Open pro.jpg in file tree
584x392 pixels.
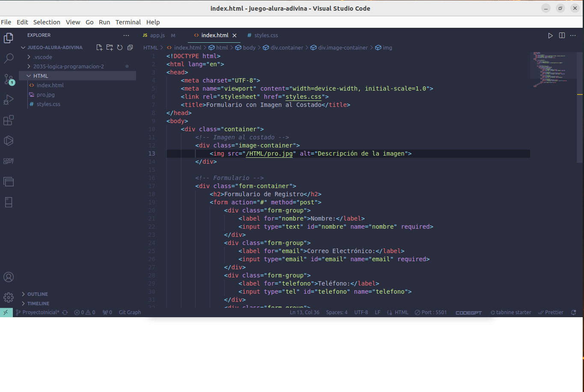point(77,94)
